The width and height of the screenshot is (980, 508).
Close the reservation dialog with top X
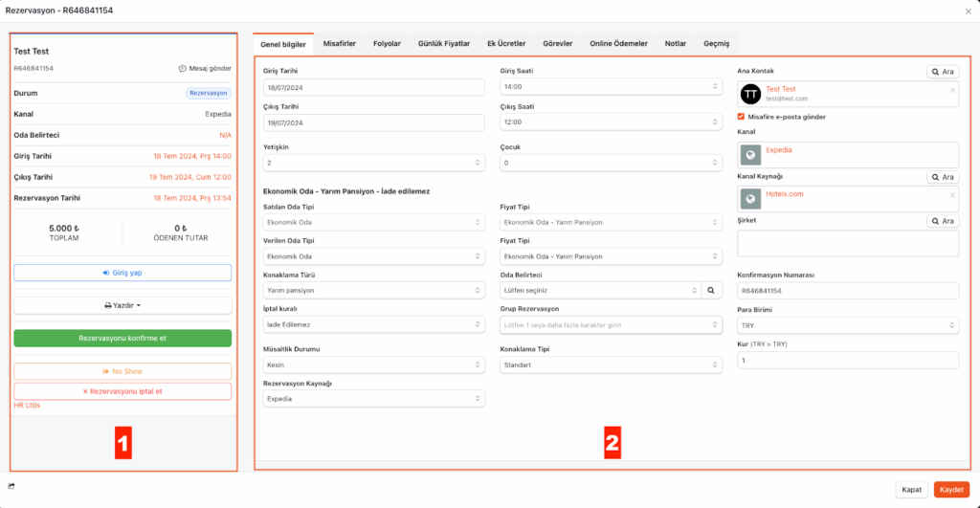click(x=967, y=11)
